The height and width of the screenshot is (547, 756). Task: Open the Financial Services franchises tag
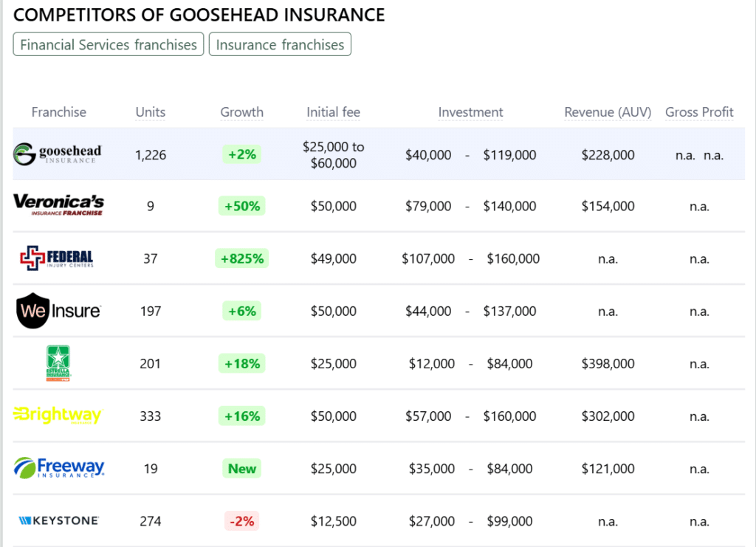pos(109,44)
